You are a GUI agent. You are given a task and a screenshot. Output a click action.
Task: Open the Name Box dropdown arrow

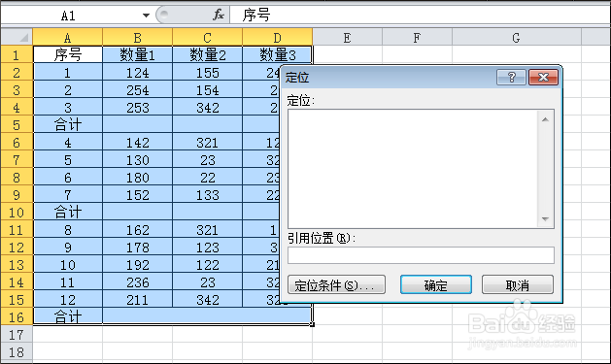(146, 16)
